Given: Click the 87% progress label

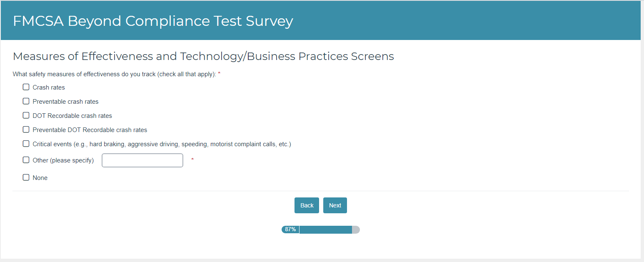Looking at the screenshot, I should pos(290,230).
